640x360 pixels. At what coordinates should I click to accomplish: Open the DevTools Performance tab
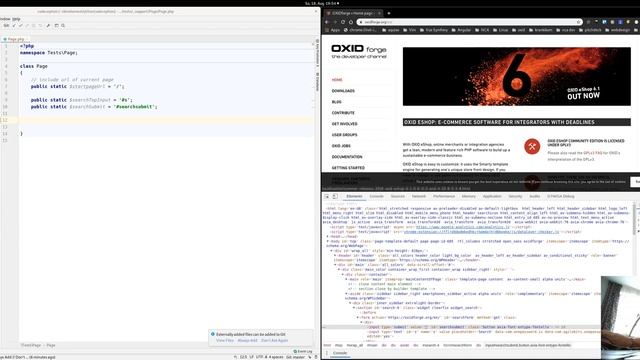point(444,196)
